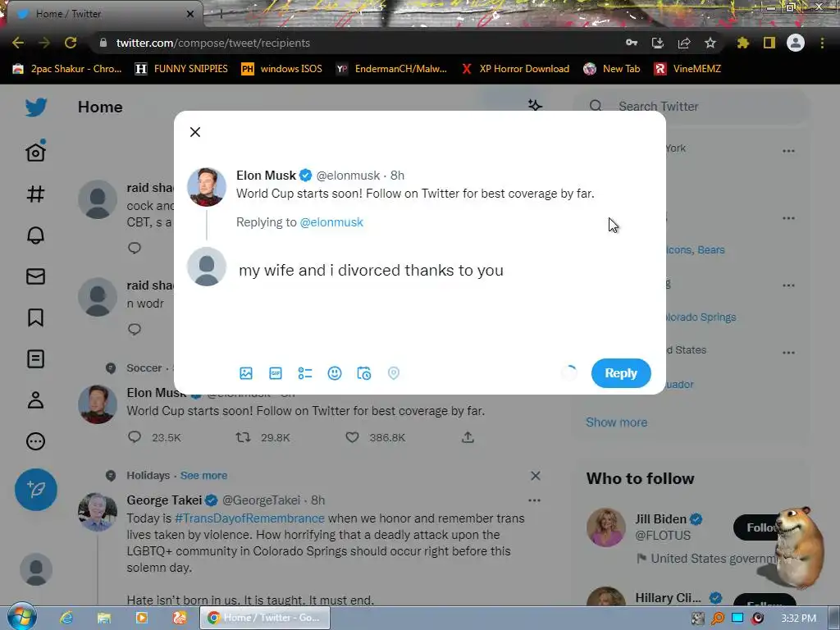Open more options for Colorado Springs trend
The width and height of the screenshot is (840, 630).
788,285
